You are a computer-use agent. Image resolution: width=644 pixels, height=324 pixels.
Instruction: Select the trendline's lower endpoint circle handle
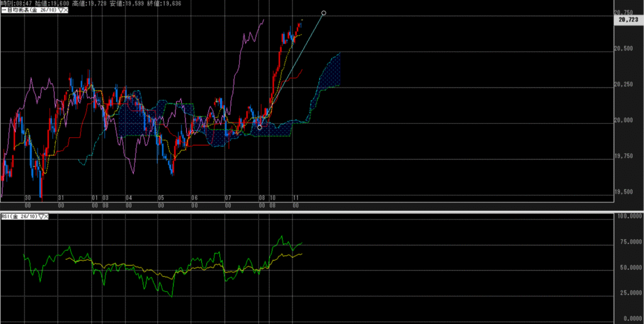pyautogui.click(x=260, y=127)
